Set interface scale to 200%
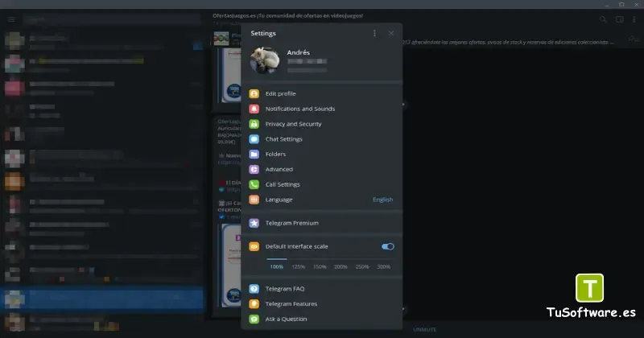The height and width of the screenshot is (338, 644). coord(341,267)
